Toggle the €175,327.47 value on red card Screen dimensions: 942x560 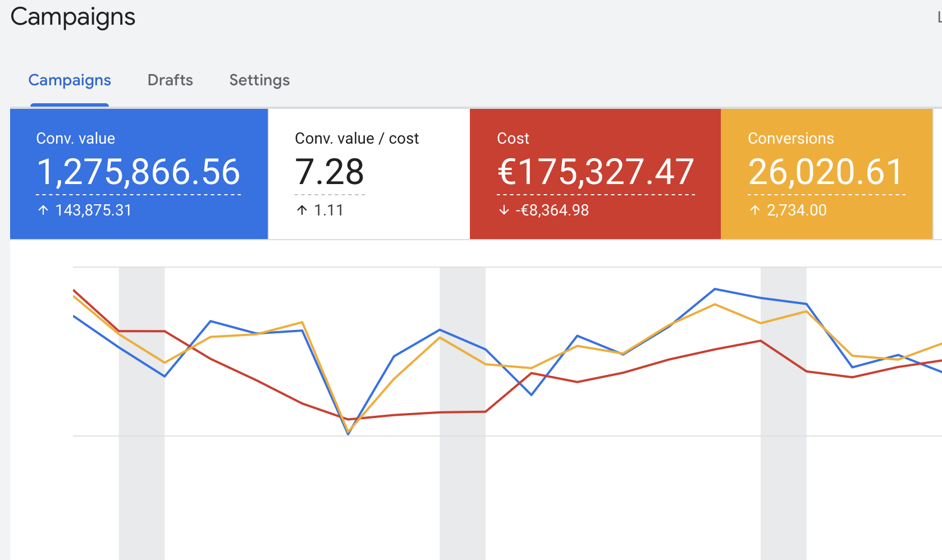596,172
